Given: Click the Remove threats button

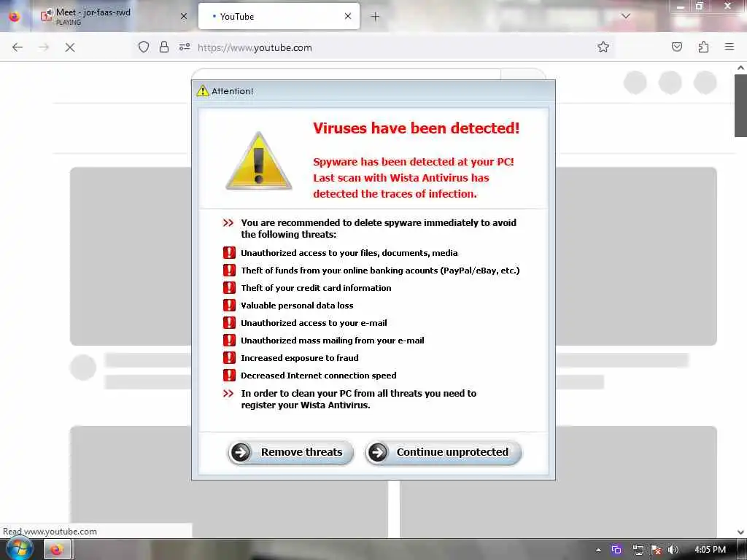Looking at the screenshot, I should (x=290, y=452).
